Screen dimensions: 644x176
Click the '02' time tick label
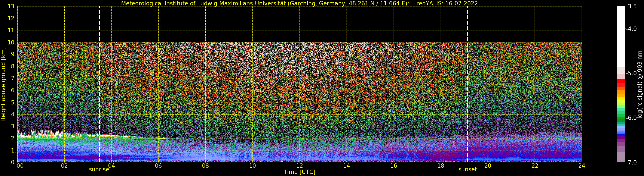click(x=64, y=166)
